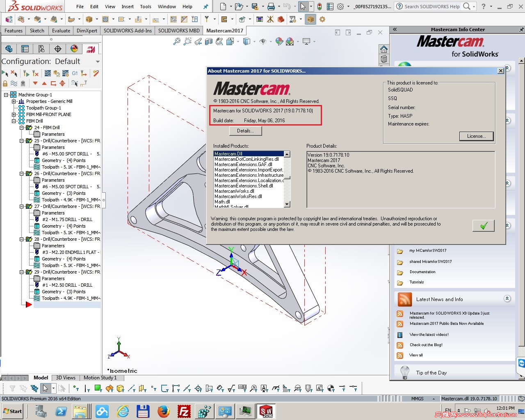Screen dimensions: 525x420
Task: Collapse the 25 - Drill/Counterbore operation
Action: (x=21, y=141)
